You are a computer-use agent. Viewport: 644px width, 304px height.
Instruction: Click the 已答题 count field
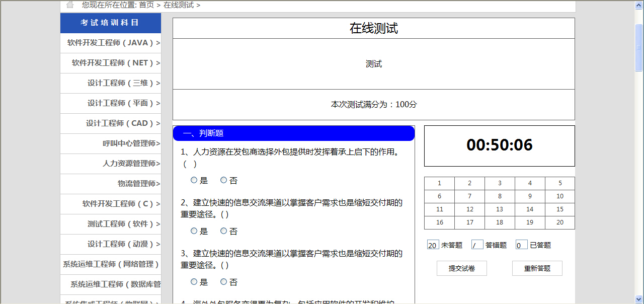[521, 245]
